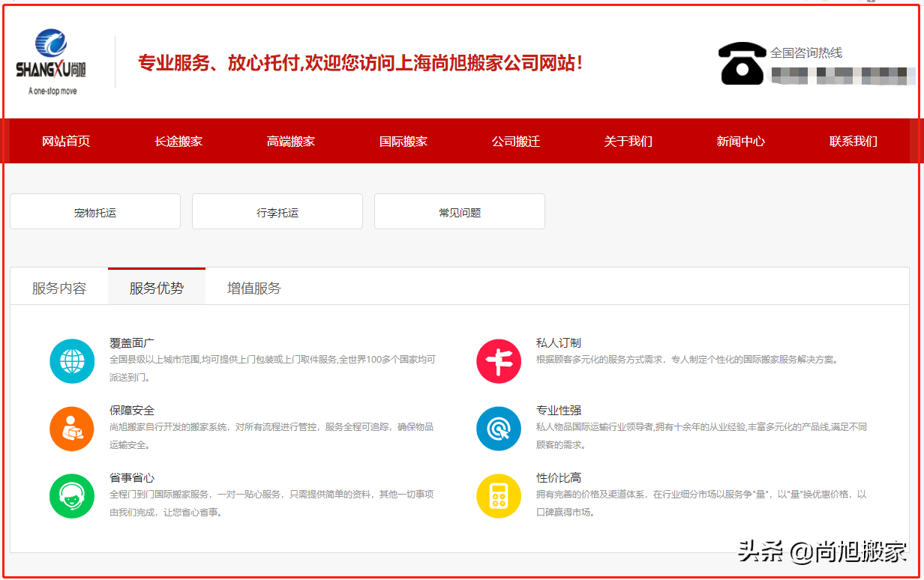The image size is (924, 580).
Task: Click the red signpost customization icon
Action: click(x=499, y=361)
